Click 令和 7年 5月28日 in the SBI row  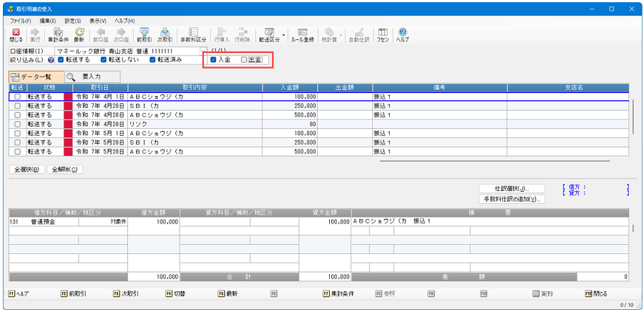point(99,142)
